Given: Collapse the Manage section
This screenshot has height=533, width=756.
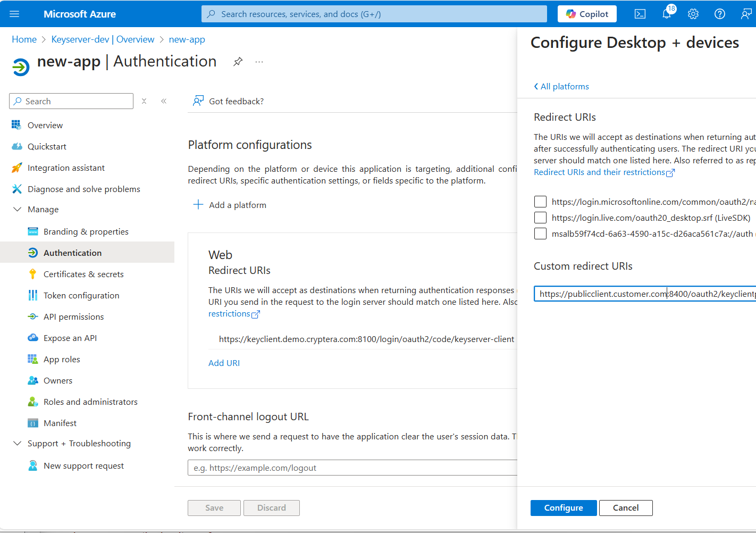Looking at the screenshot, I should pyautogui.click(x=17, y=210).
